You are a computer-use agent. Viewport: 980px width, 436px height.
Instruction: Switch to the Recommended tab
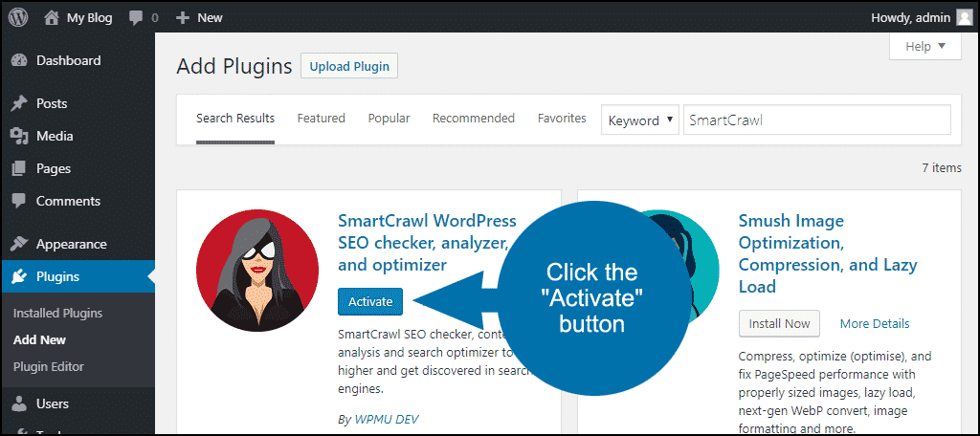tap(474, 118)
